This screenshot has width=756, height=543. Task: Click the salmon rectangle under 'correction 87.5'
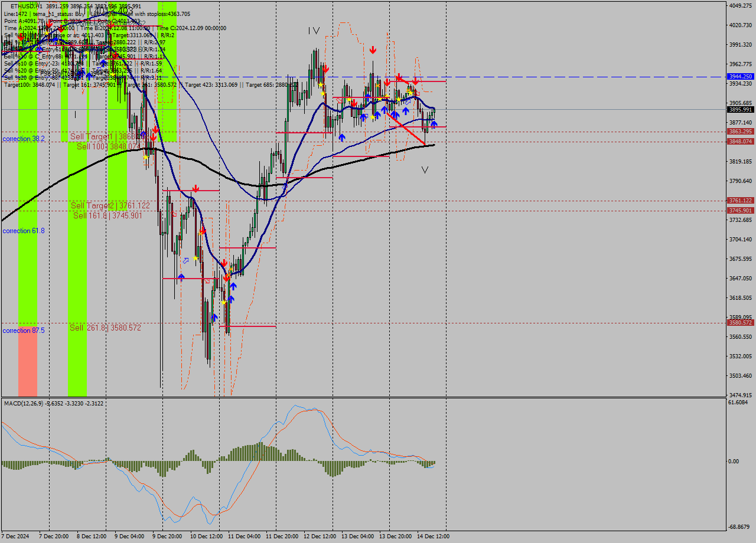click(28, 361)
